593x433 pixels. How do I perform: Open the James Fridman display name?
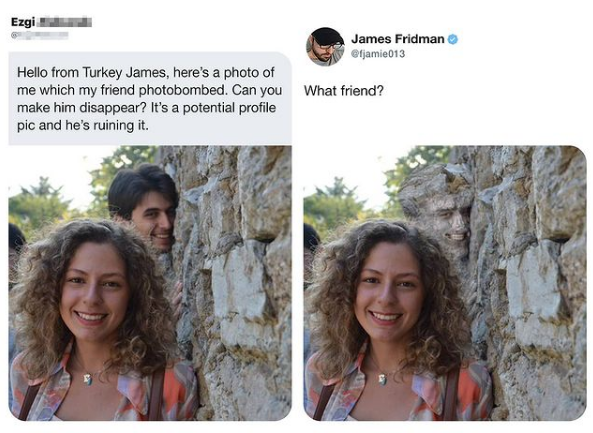point(397,39)
